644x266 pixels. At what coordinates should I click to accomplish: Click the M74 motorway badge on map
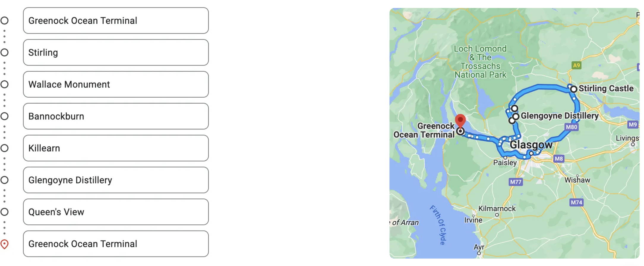(576, 202)
